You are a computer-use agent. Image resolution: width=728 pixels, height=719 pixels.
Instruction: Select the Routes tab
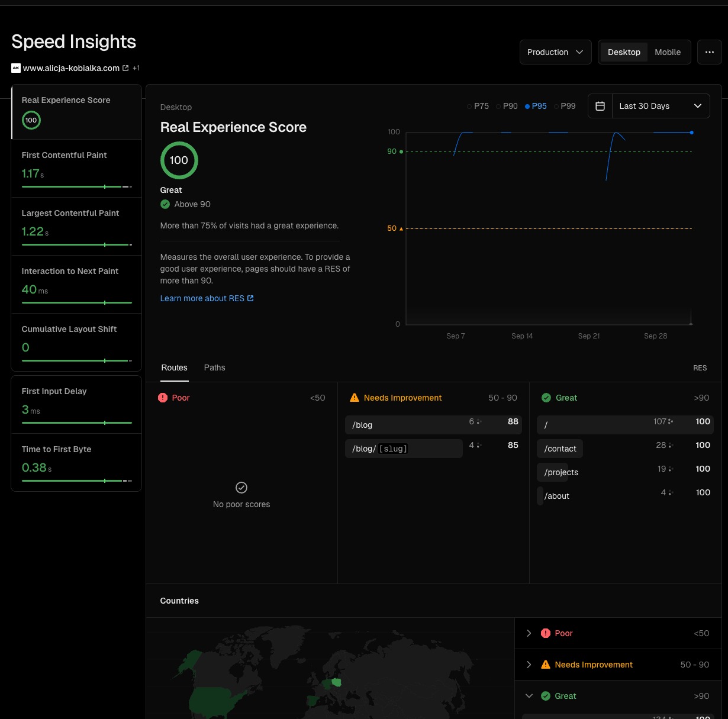[174, 367]
